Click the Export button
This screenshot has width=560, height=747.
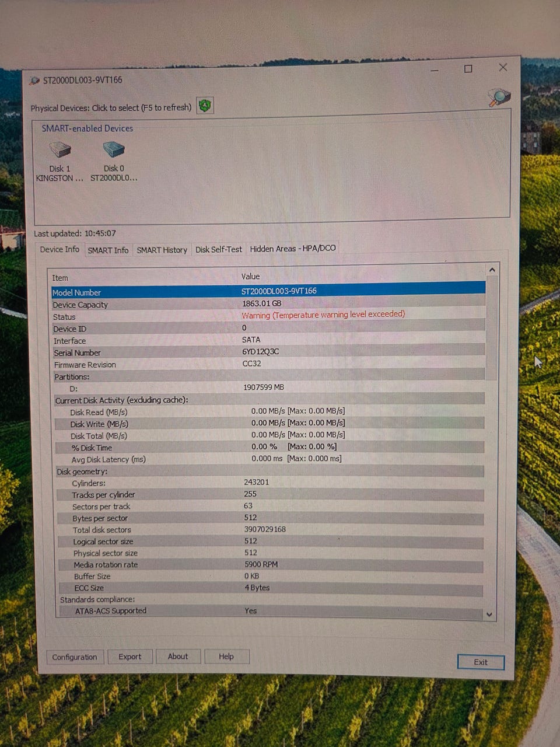pyautogui.click(x=129, y=657)
